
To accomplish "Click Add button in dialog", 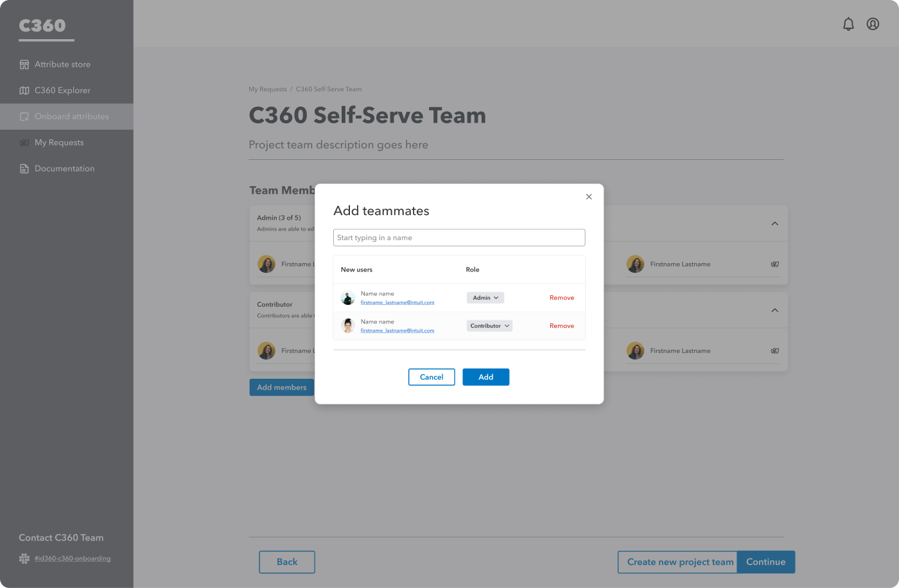I will tap(486, 377).
